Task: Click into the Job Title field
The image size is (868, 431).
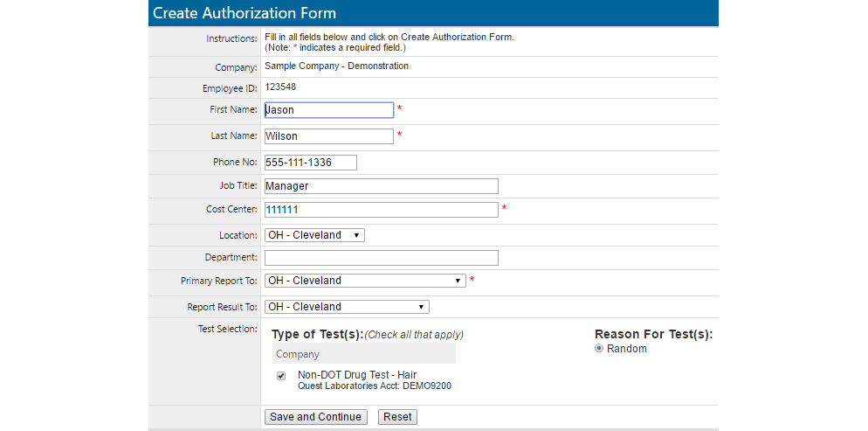Action: (381, 186)
